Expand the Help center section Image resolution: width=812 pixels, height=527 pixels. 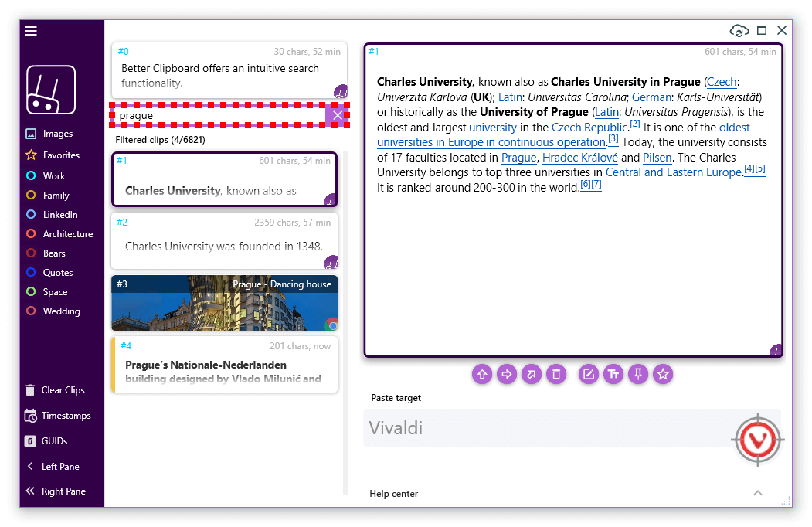758,493
